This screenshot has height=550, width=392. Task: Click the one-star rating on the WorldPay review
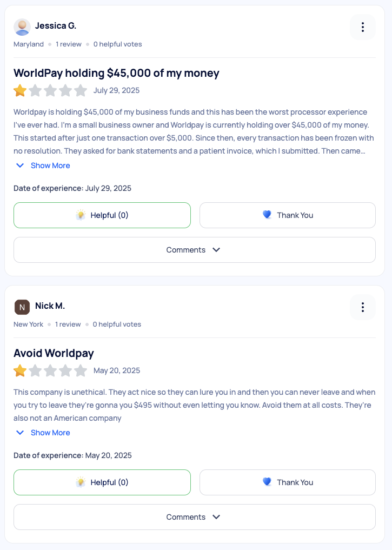pyautogui.click(x=20, y=90)
